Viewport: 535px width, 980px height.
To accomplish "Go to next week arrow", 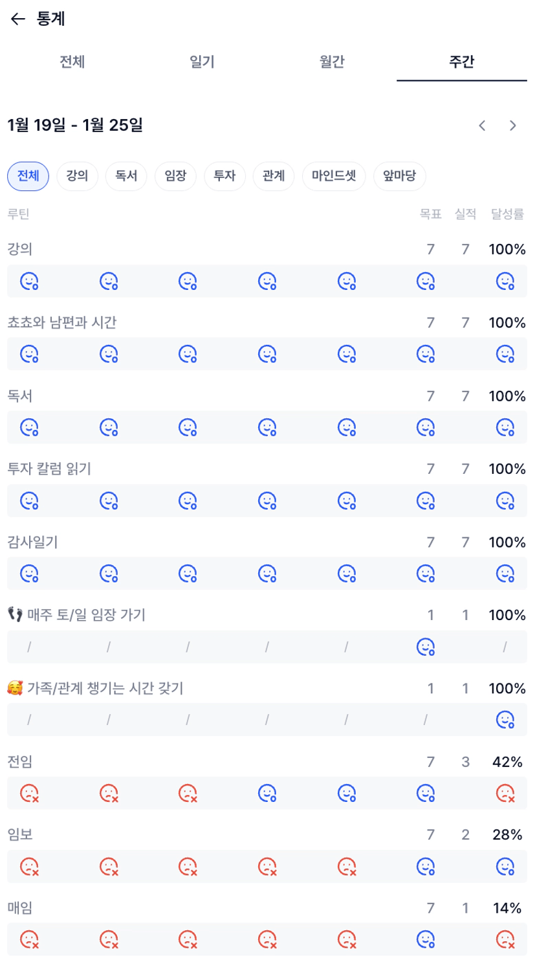I will pyautogui.click(x=513, y=126).
